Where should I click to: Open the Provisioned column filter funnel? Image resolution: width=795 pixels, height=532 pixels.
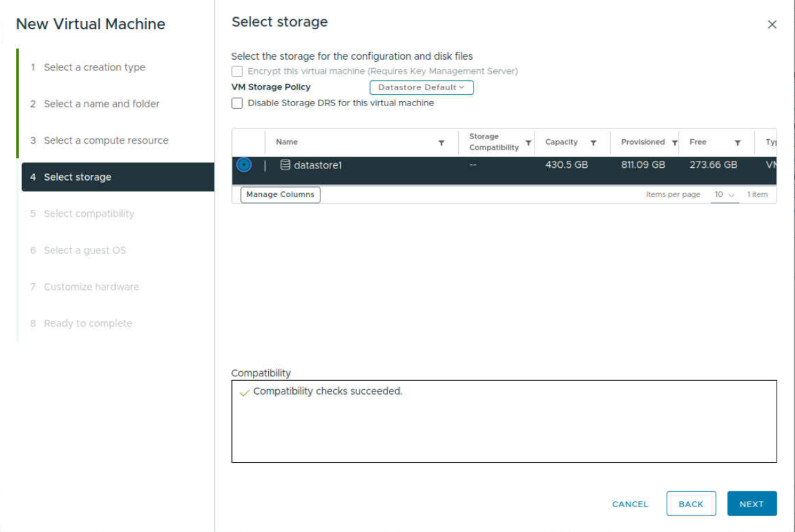(674, 142)
